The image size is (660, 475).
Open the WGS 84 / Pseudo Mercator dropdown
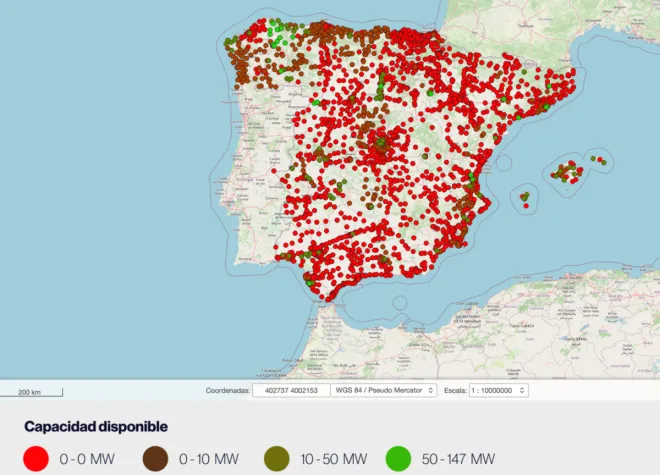click(384, 390)
